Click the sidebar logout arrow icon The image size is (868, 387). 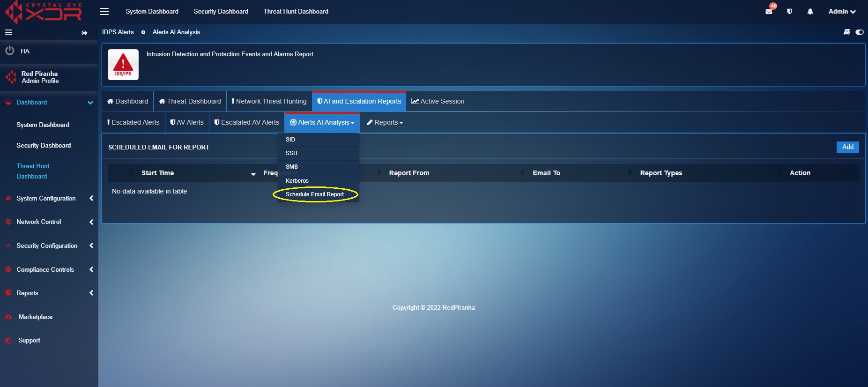coord(84,33)
